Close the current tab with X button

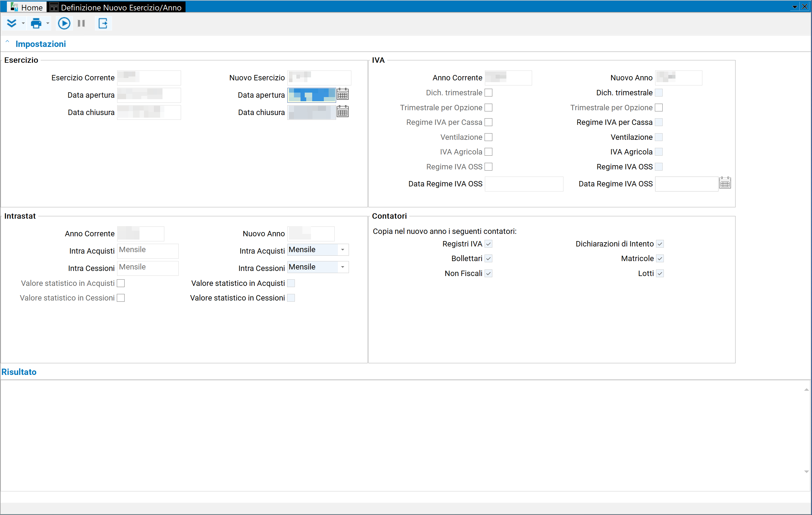point(805,6)
